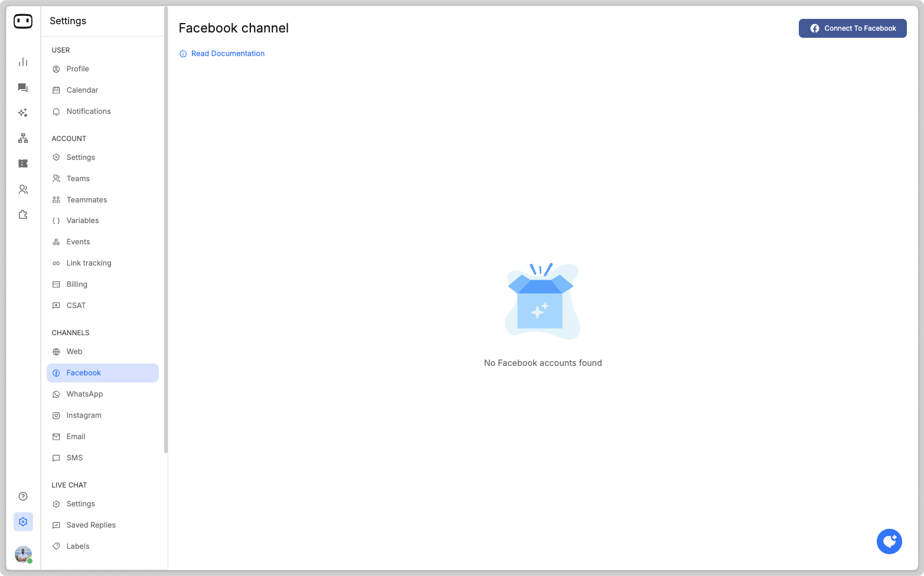Open Notifications in User section
Viewport: 924px width, 576px height.
[89, 112]
